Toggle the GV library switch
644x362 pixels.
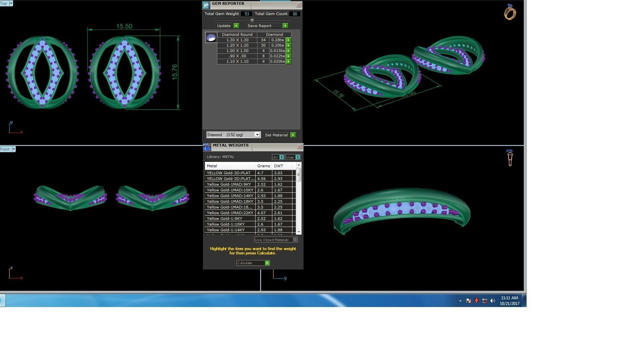pyautogui.click(x=281, y=157)
